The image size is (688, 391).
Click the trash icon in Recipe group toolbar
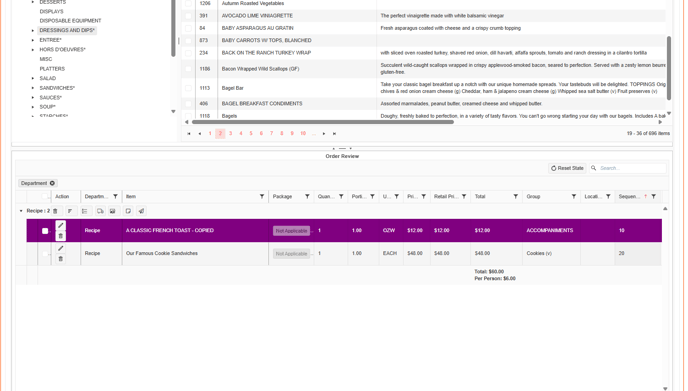tap(55, 211)
